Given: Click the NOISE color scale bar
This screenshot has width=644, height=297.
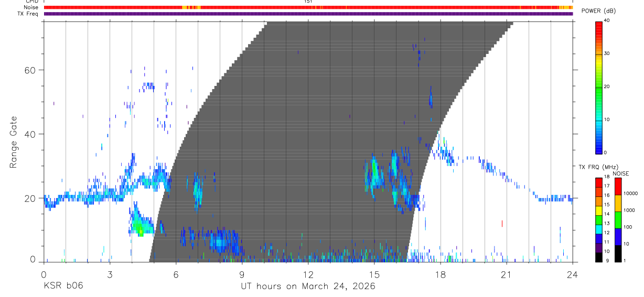Looking at the screenshot, I should point(618,219).
